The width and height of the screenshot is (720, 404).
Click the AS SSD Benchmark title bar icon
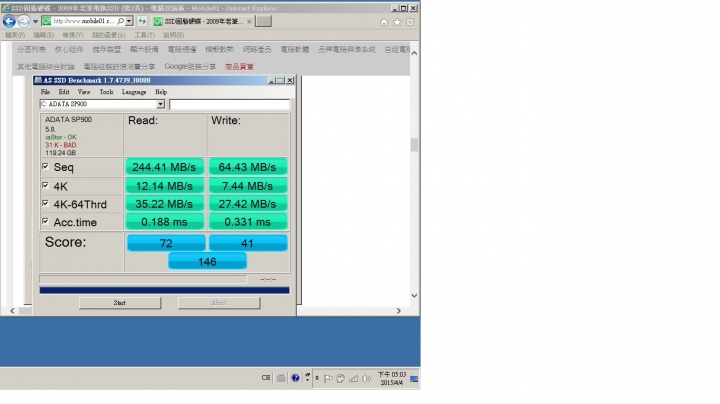pyautogui.click(x=38, y=80)
